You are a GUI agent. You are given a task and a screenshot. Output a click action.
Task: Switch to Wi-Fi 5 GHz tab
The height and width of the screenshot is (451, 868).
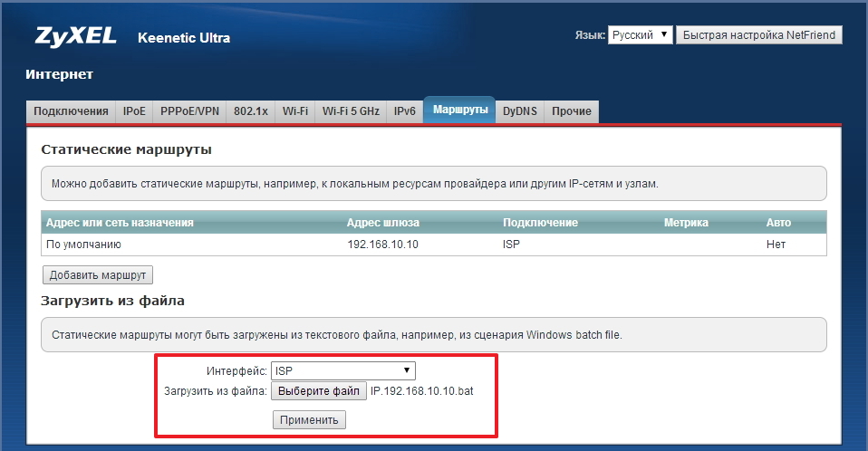351,111
